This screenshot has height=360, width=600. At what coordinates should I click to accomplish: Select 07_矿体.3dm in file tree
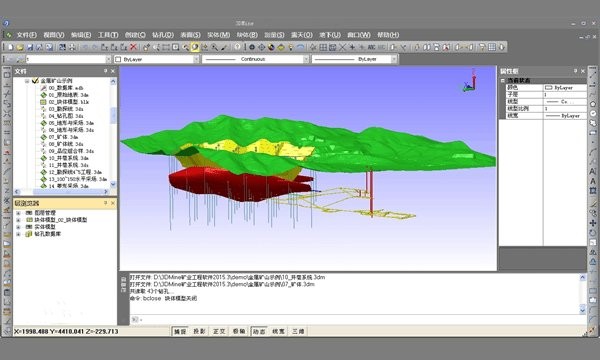(63, 137)
